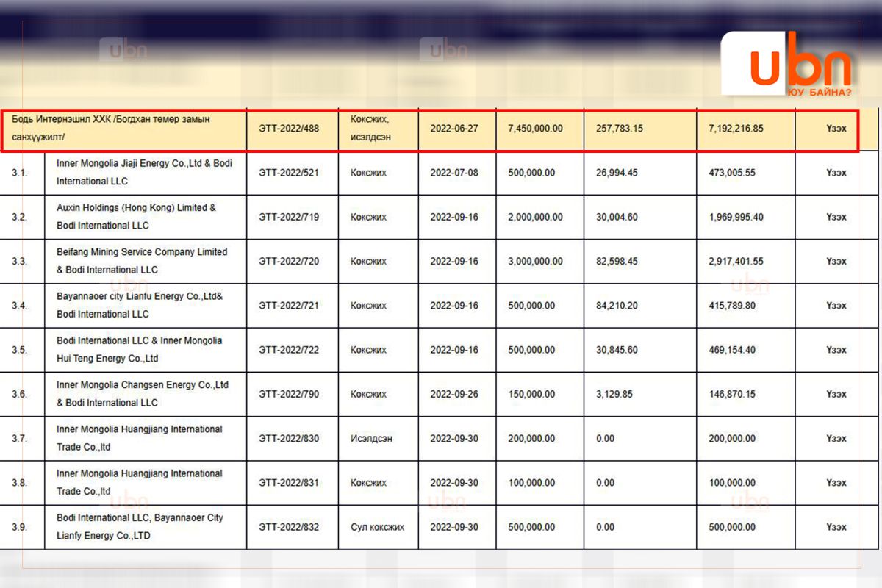Click Үзэх in the Auxin Holdings row
882x588 pixels.
[836, 217]
